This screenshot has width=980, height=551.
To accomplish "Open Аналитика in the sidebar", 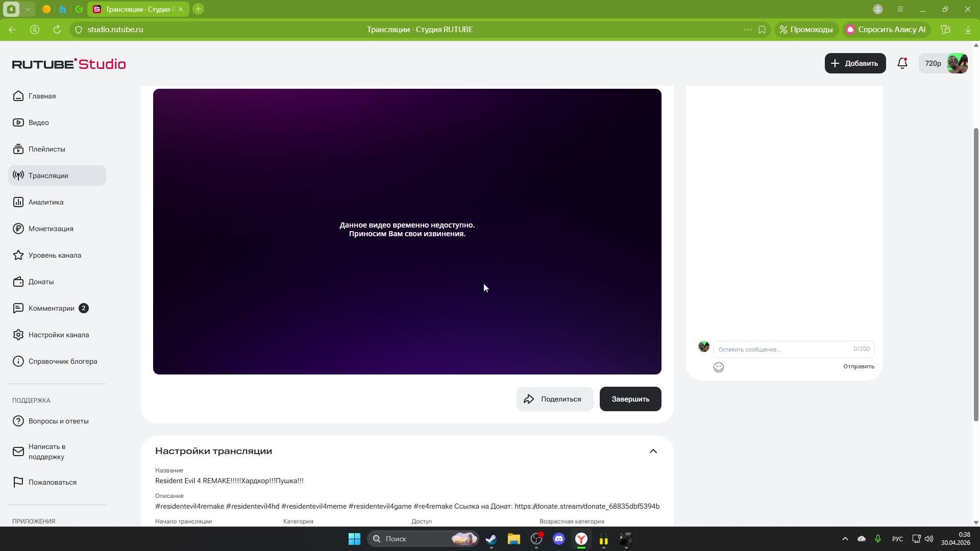I will [x=45, y=202].
